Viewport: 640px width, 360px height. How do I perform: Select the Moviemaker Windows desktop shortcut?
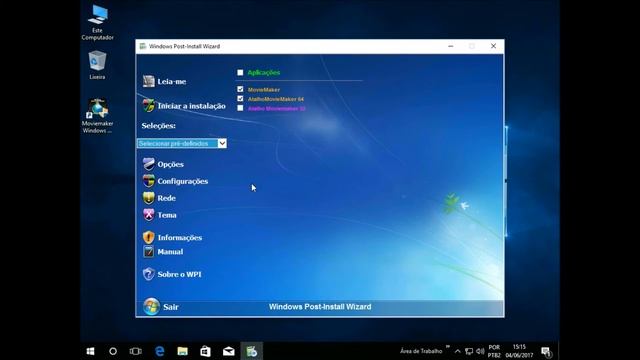[x=98, y=116]
